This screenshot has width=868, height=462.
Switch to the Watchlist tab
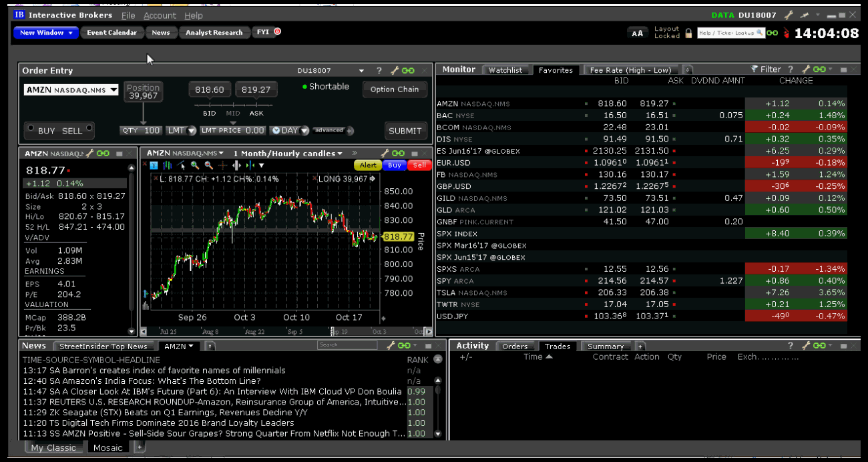pyautogui.click(x=505, y=70)
